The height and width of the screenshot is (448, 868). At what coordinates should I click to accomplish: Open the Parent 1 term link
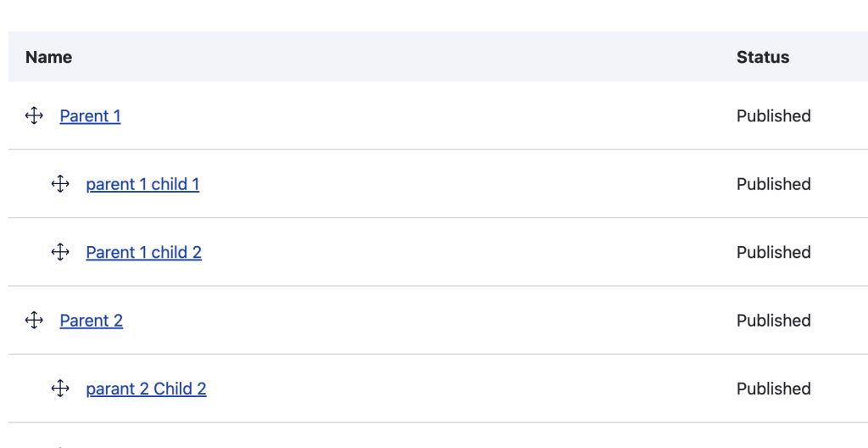(90, 116)
